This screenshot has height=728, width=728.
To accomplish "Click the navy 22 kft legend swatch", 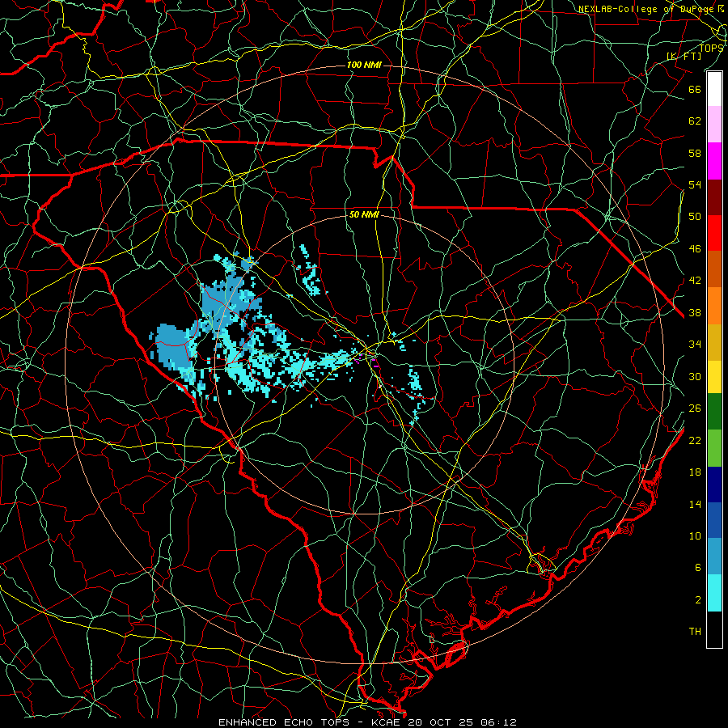I will click(714, 485).
